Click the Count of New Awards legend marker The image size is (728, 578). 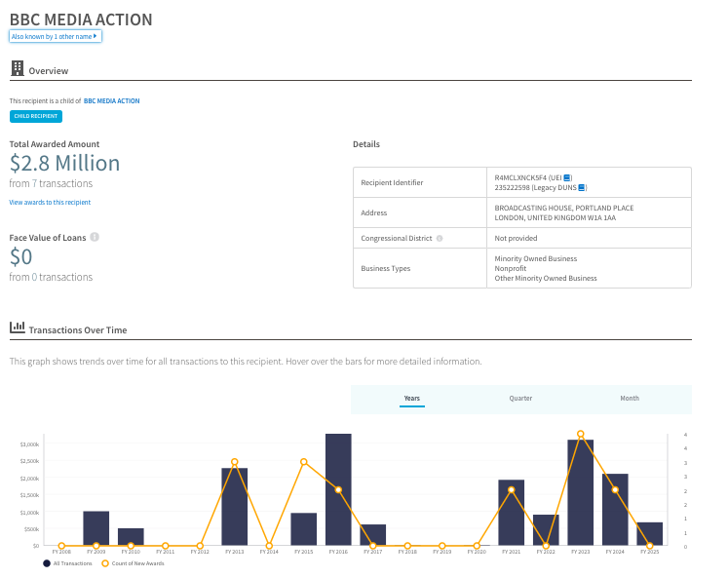click(105, 563)
